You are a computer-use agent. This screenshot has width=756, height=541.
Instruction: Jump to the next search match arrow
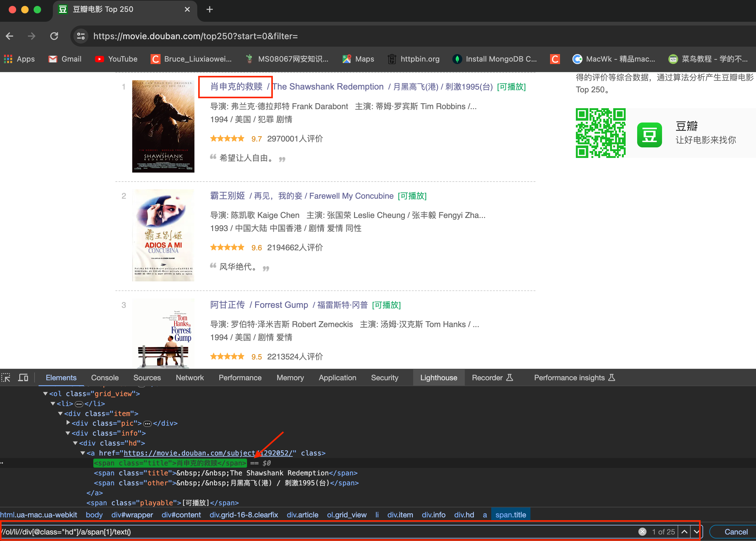tap(696, 532)
